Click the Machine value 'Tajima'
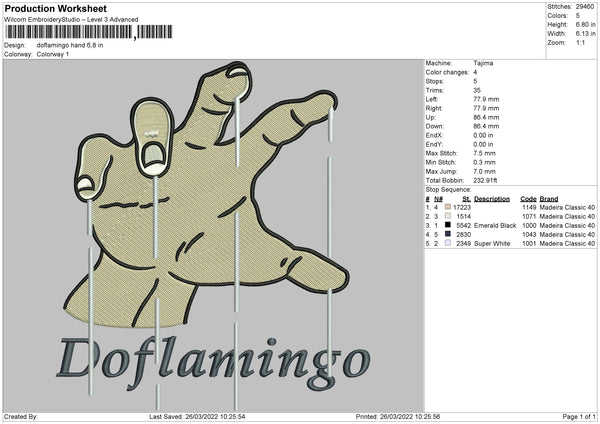Viewport: 600px width, 424px height. coord(483,63)
